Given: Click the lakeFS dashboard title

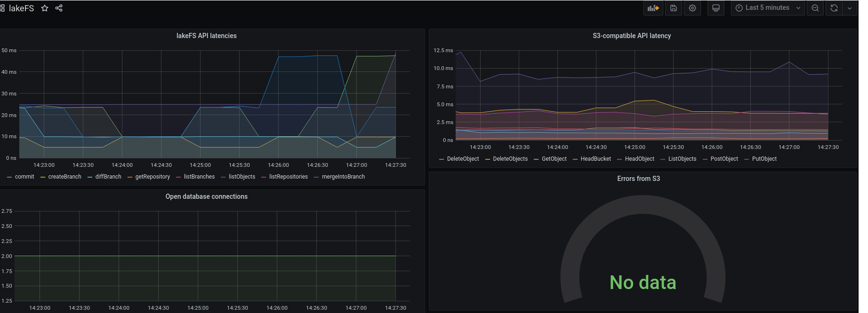Looking at the screenshot, I should tap(21, 8).
